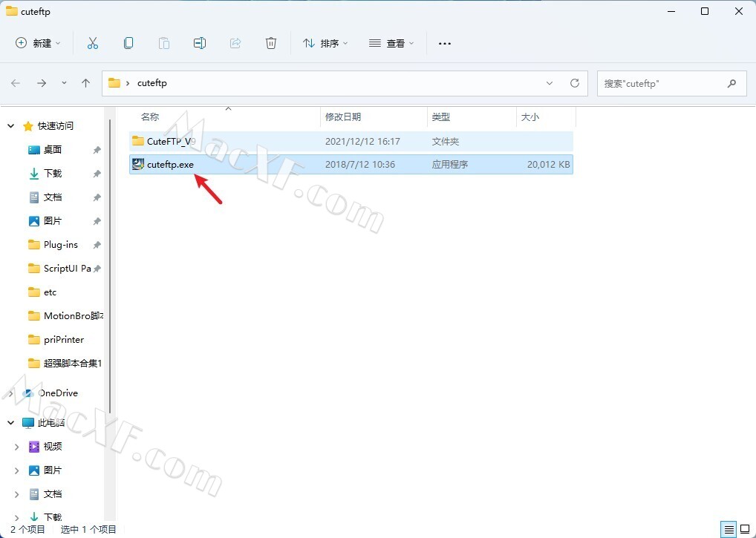Open the etc folder shortcut
This screenshot has width=756, height=538.
(x=50, y=292)
